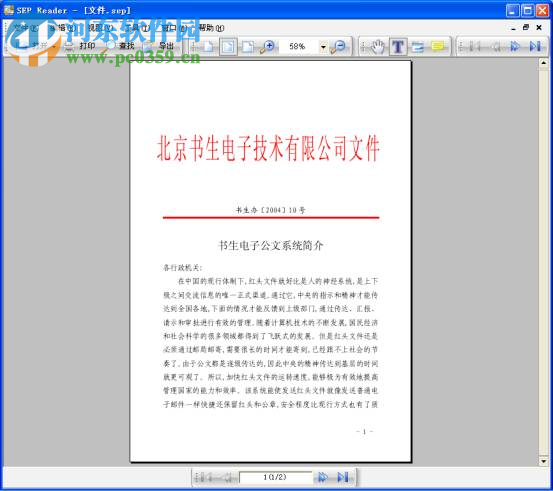Open the 编辑 menu

tap(63, 28)
